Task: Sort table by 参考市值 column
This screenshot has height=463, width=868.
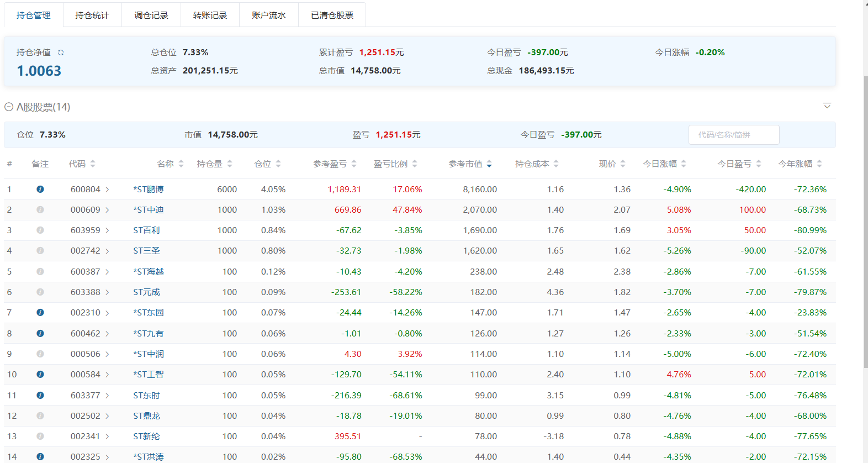Action: pyautogui.click(x=470, y=164)
